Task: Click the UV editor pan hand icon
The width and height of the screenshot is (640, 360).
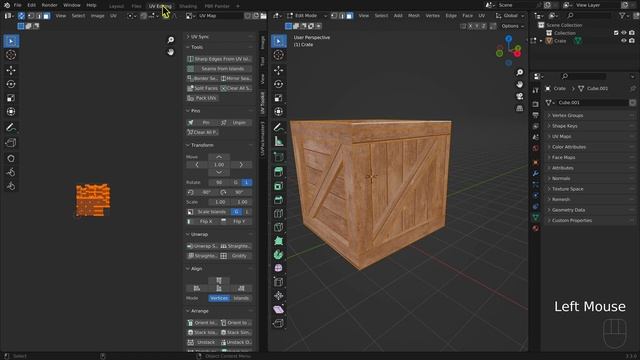Action: 171,52
